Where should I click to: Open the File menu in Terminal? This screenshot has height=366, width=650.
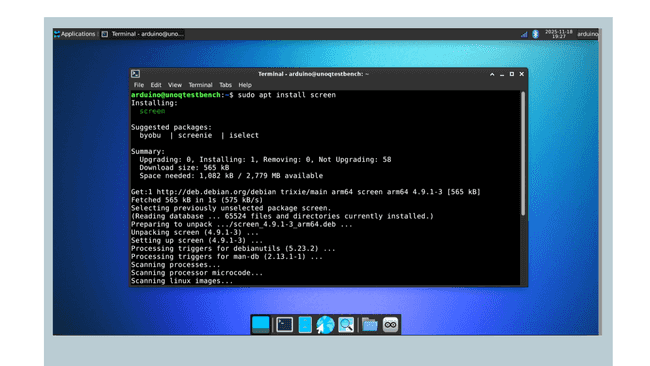[138, 85]
